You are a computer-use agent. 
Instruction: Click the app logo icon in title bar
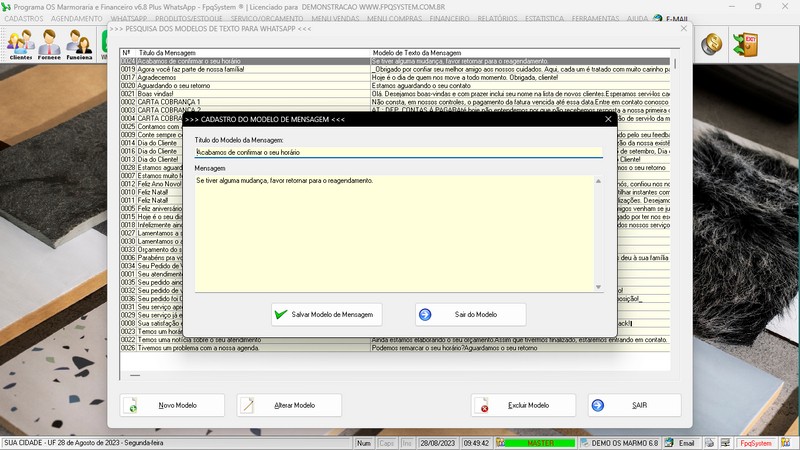(x=6, y=7)
